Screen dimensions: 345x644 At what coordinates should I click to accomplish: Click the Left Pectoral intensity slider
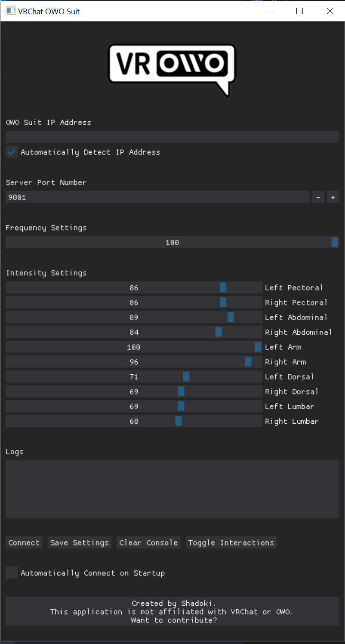click(134, 288)
